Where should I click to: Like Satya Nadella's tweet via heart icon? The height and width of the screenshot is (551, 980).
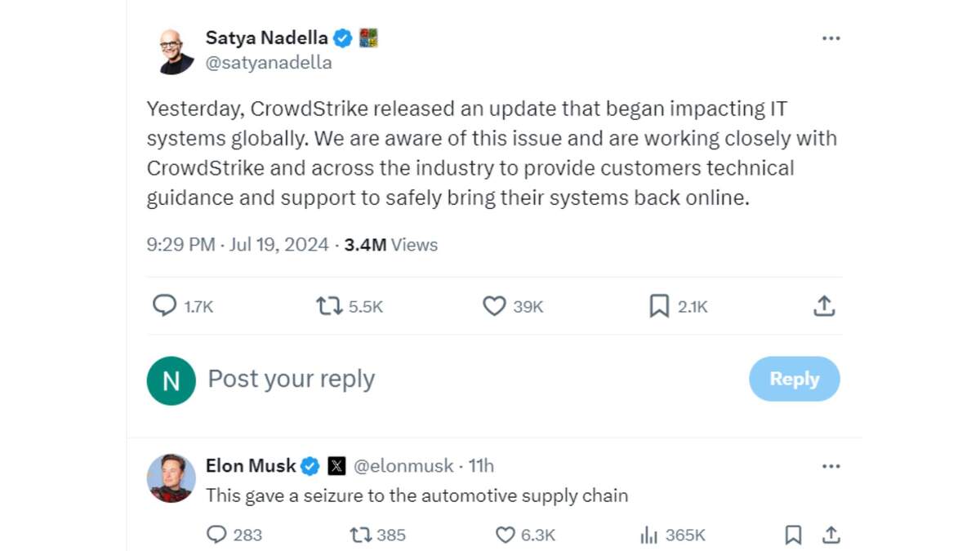point(494,306)
